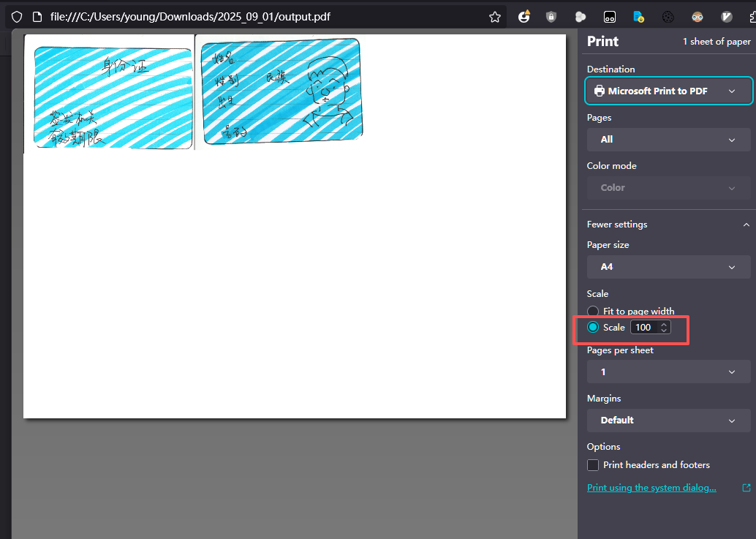Click the dark dotted circle extension icon
Image resolution: width=756 pixels, height=539 pixels.
[x=668, y=17]
